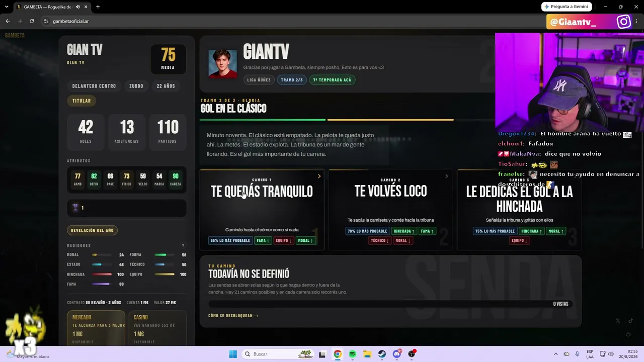Click the Tramo 2/3 tag
The image size is (644, 362).
tap(292, 80)
